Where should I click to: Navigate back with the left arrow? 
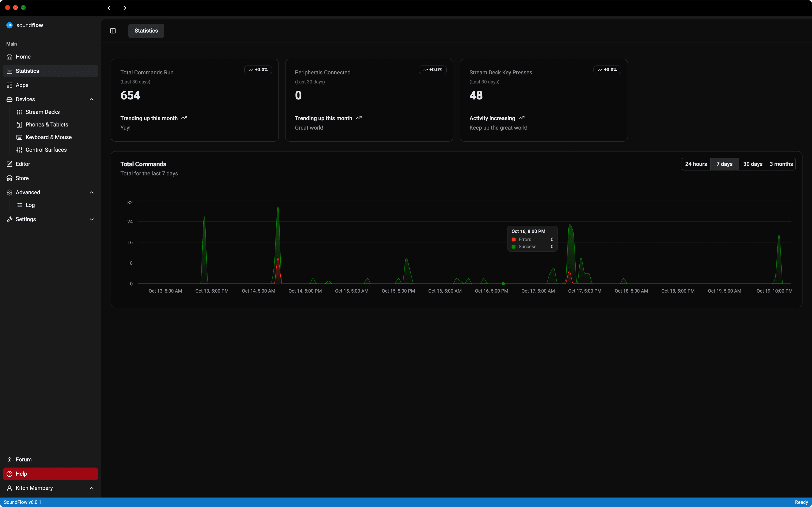click(109, 8)
